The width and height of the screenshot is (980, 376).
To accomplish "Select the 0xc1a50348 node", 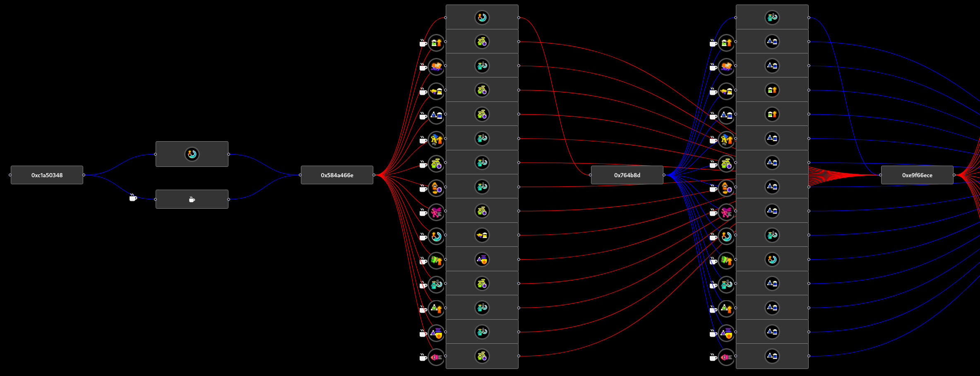I will tap(47, 175).
